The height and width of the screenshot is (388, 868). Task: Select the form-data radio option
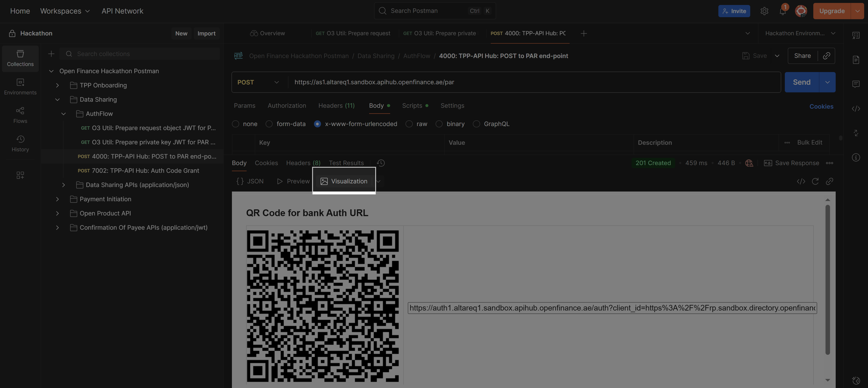tap(269, 124)
